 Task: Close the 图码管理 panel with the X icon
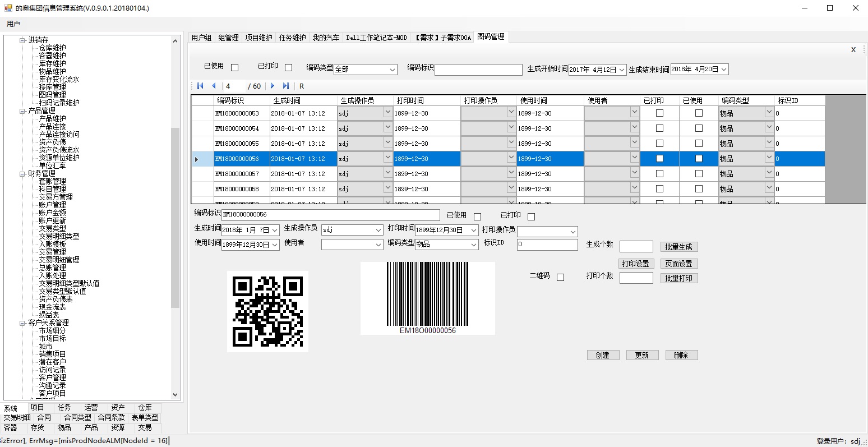coord(853,49)
